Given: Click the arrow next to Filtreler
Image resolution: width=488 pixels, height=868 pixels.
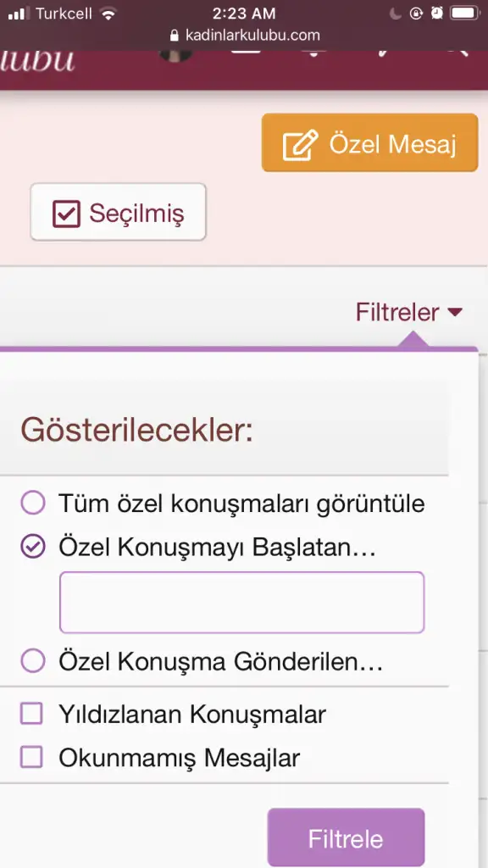Looking at the screenshot, I should [455, 313].
